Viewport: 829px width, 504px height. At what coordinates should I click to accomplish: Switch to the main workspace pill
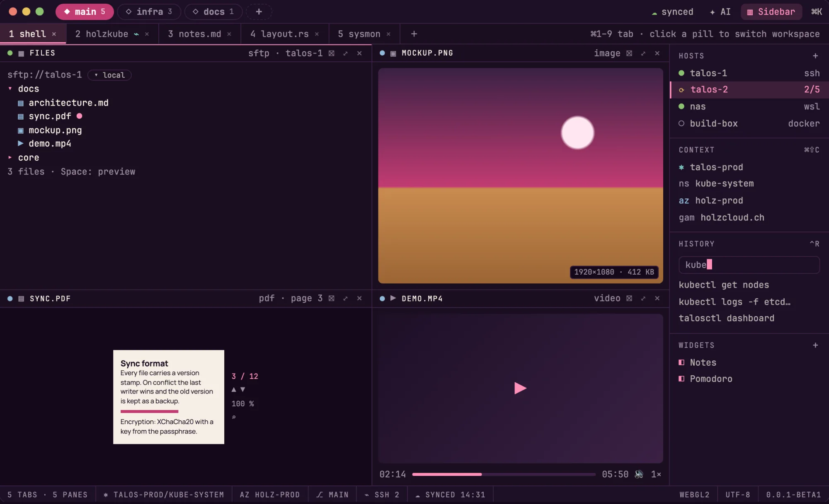click(x=85, y=12)
